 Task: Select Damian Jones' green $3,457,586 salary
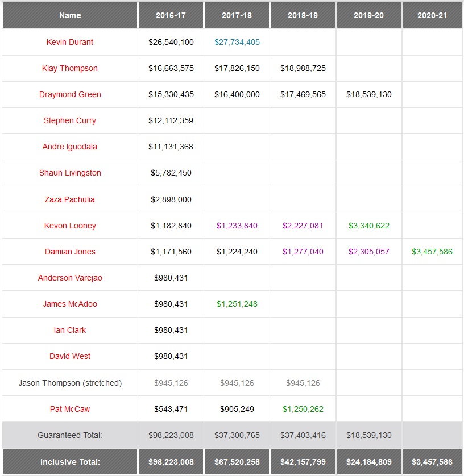tap(432, 252)
